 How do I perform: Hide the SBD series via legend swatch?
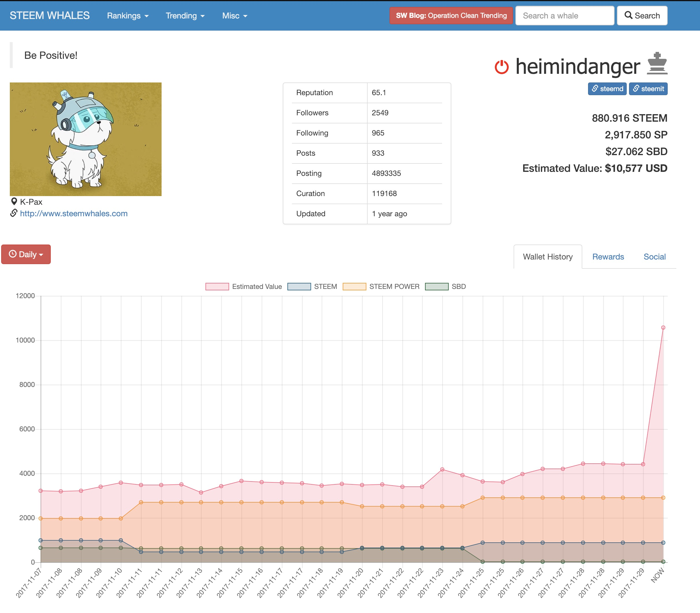click(x=437, y=287)
